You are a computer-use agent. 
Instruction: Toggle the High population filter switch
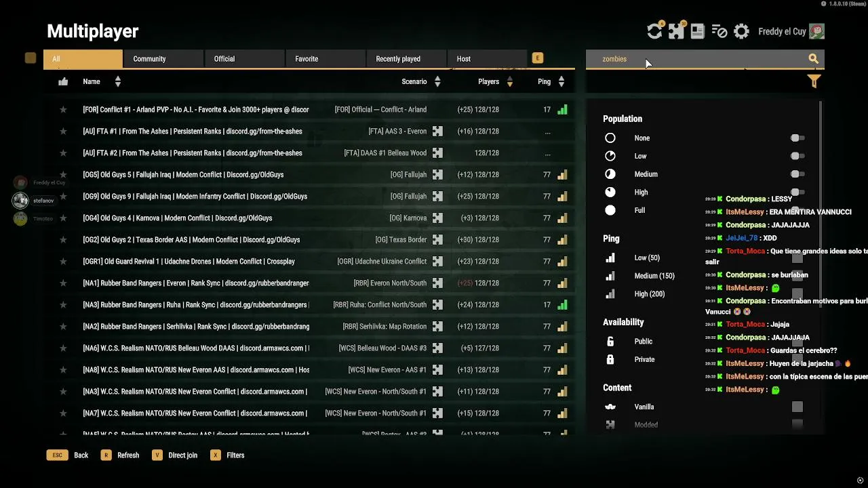click(x=797, y=192)
